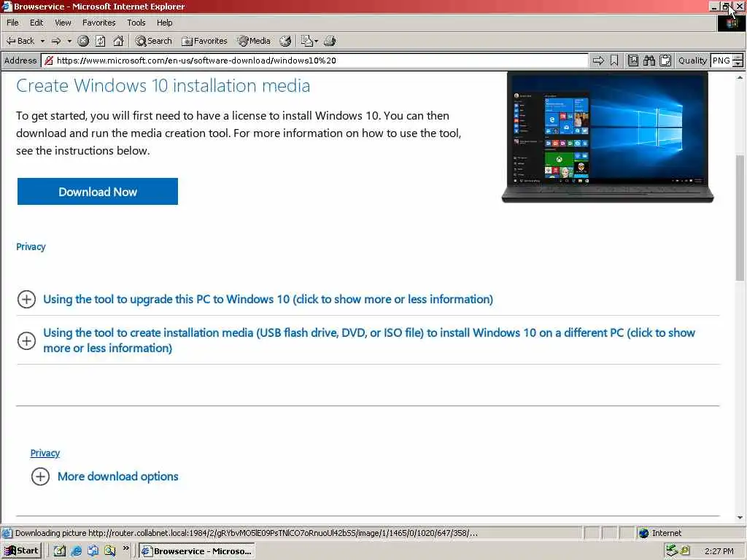Screen dimensions: 747x560
Task: Click the third quick launch icon
Action: [x=93, y=551]
